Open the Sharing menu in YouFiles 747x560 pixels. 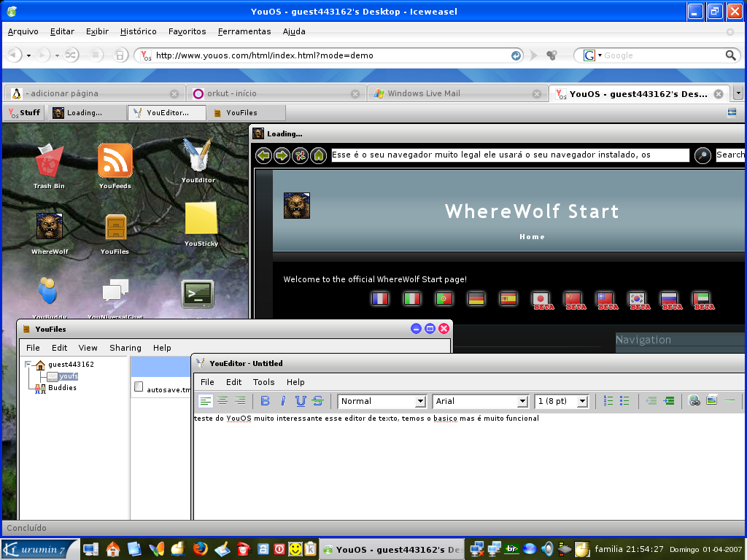pyautogui.click(x=125, y=348)
